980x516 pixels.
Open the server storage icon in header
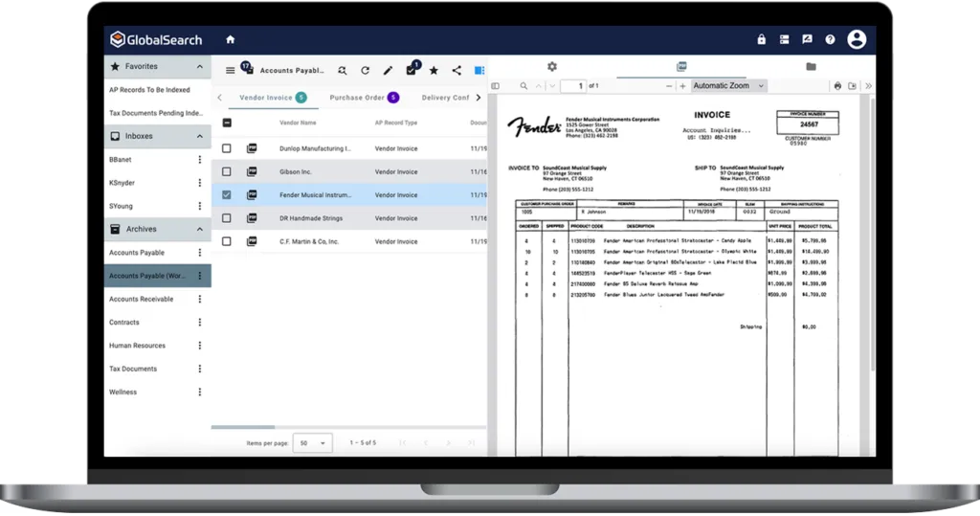[785, 39]
